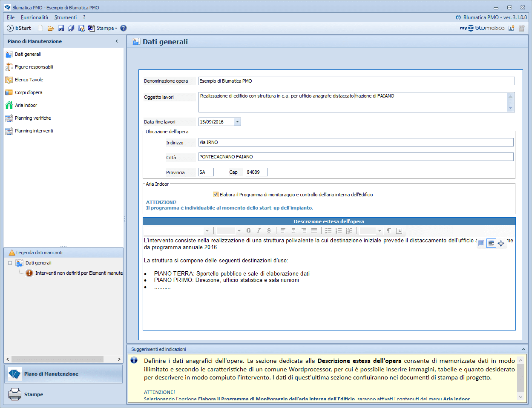Viewport: 532px width, 408px height.
Task: Show paragraph marks with pilcrow icon
Action: (389, 231)
